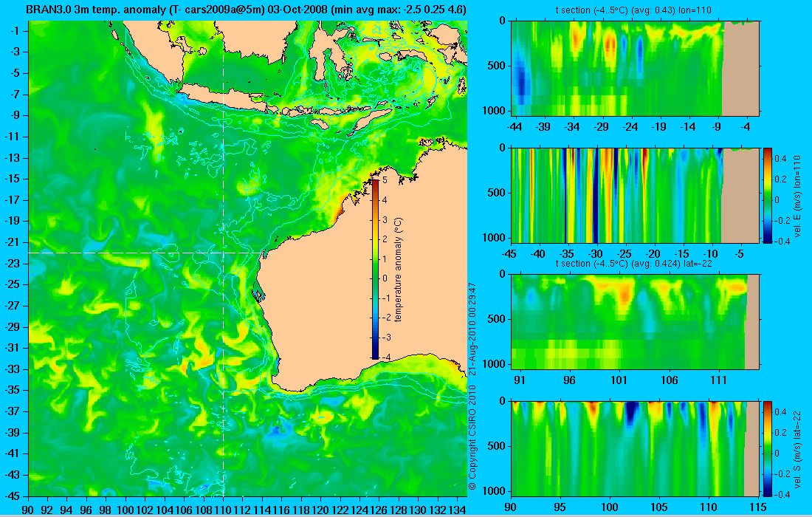Screen dimensions: 812x517
Task: Click the '-10' tick under the vel. E section
Action: 711,254
